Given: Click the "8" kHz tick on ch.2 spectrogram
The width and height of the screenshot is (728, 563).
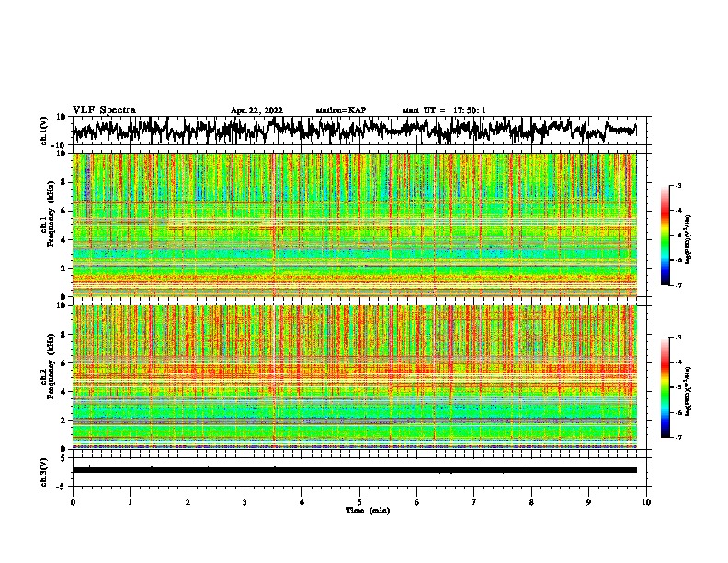Looking at the screenshot, I should tap(63, 335).
